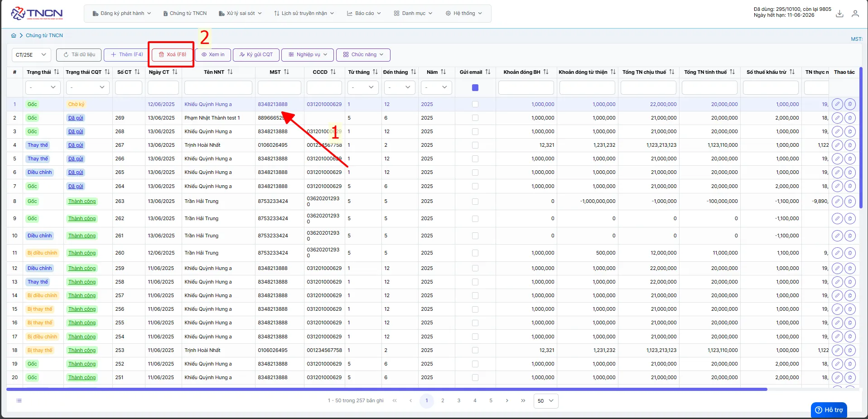This screenshot has width=868, height=419.
Task: Check Gửi email box for row 4
Action: click(x=475, y=145)
